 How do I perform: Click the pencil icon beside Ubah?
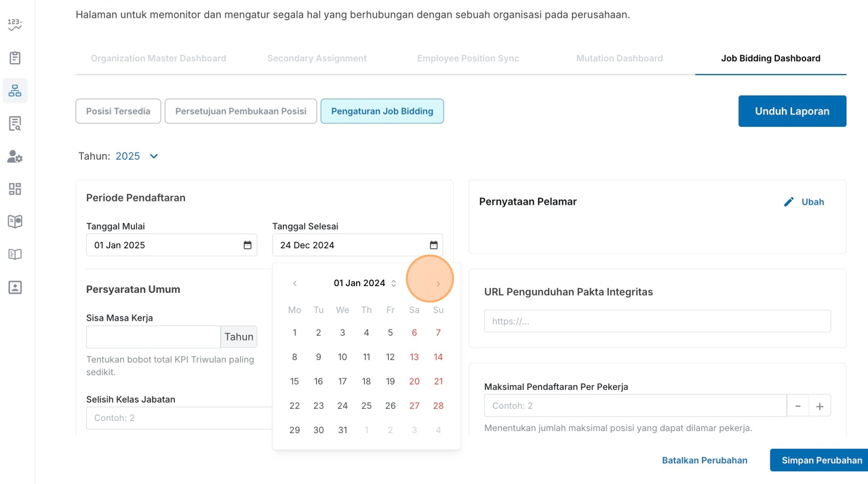(789, 202)
